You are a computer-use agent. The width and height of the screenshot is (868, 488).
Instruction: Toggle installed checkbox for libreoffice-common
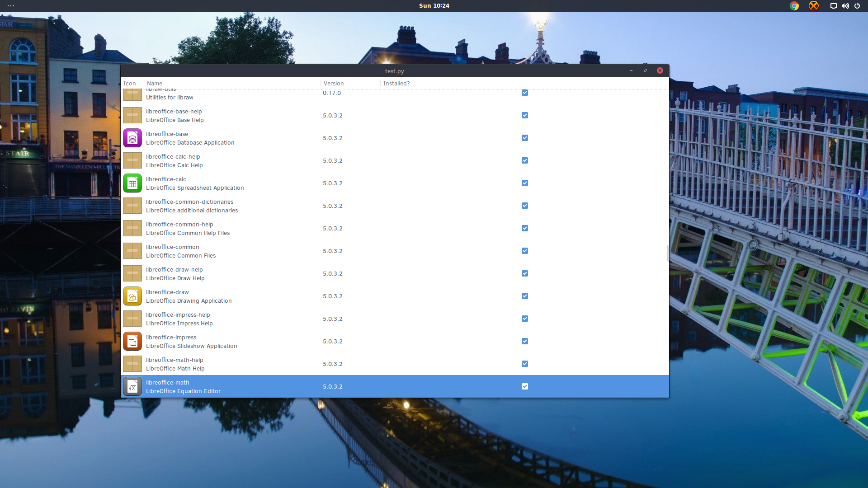525,251
